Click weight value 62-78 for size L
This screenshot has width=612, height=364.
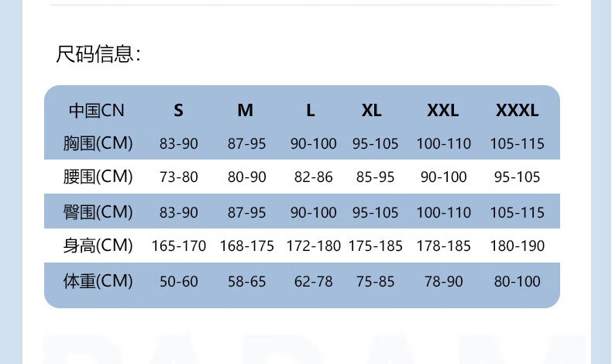click(314, 282)
